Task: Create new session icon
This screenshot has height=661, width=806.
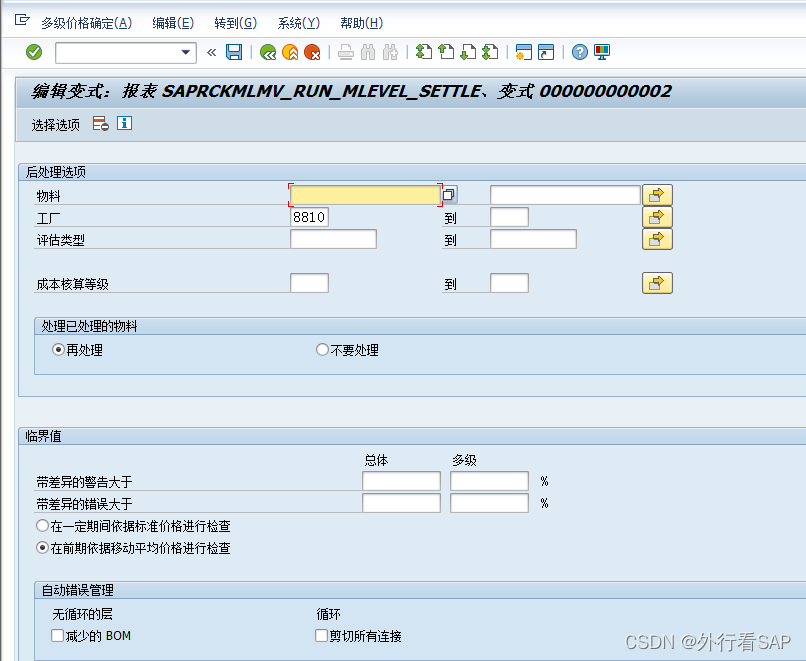Action: (523, 52)
